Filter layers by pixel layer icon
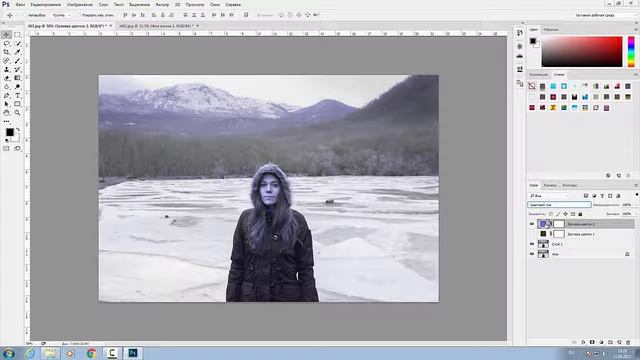This screenshot has height=360, width=640. coord(586,196)
